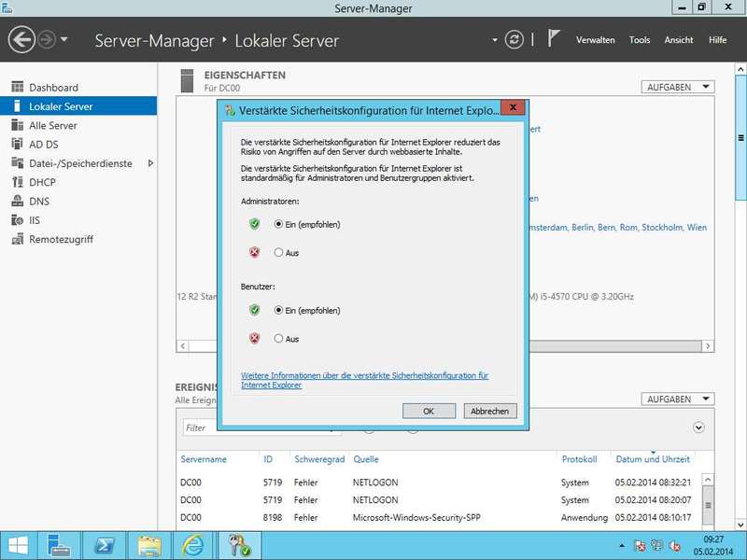Click the Filter input field

(x=261, y=427)
